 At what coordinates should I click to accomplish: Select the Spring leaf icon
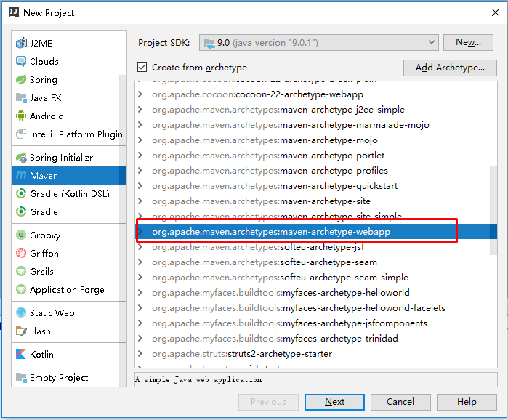(21, 80)
